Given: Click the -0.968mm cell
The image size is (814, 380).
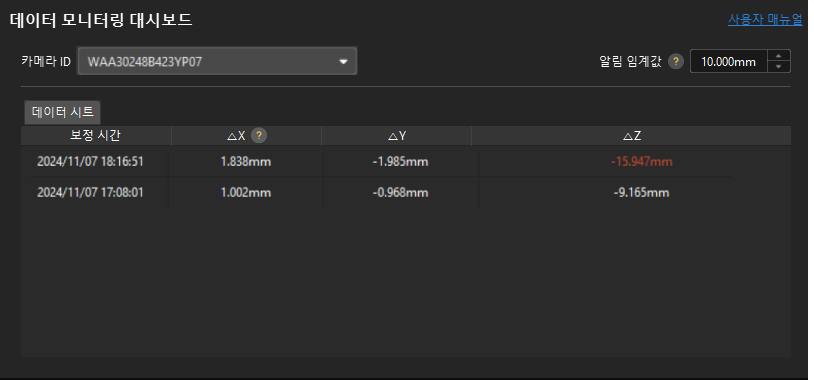Looking at the screenshot, I should [x=400, y=193].
